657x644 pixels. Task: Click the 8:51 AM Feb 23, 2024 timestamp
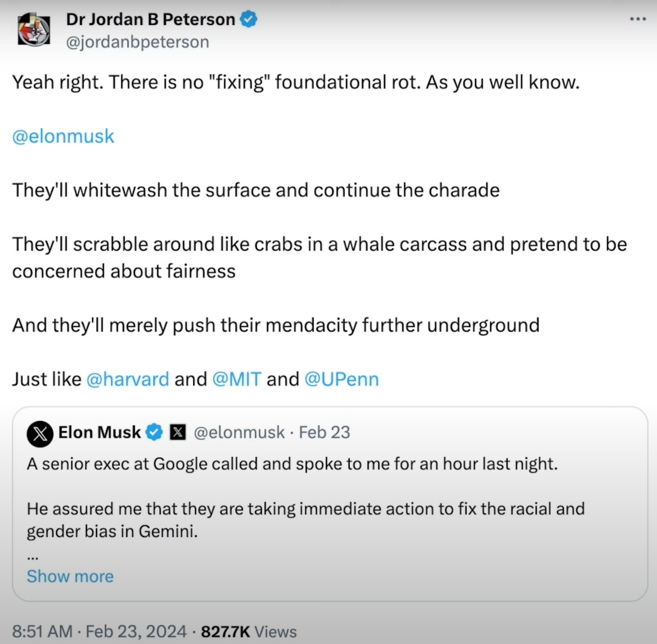[x=99, y=631]
